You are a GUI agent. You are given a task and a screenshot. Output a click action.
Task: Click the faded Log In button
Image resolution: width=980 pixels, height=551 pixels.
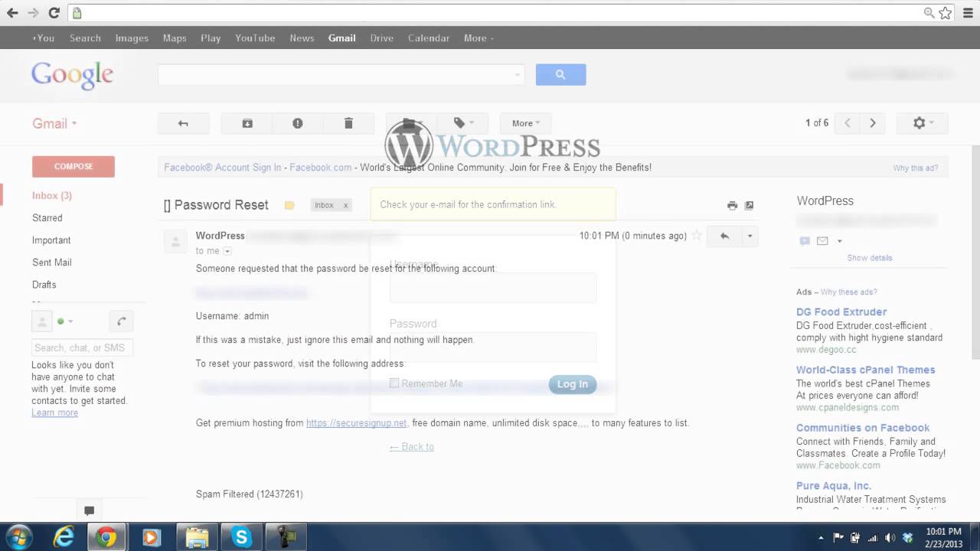[x=573, y=384]
